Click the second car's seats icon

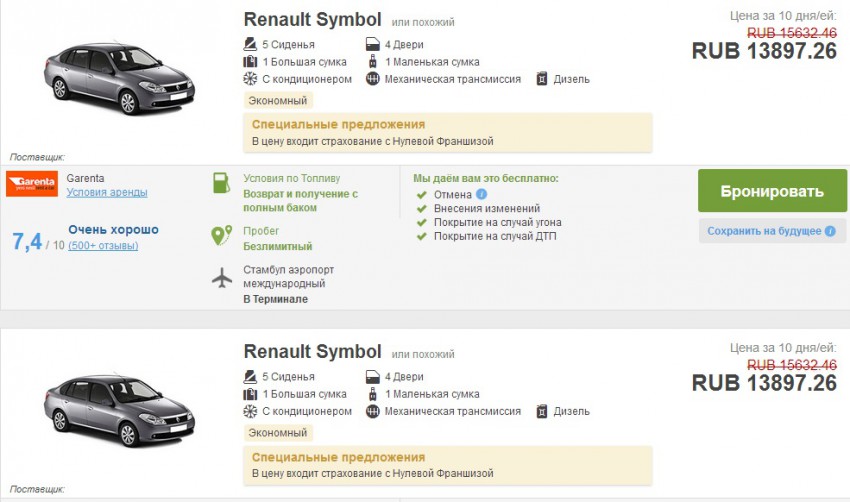[250, 377]
